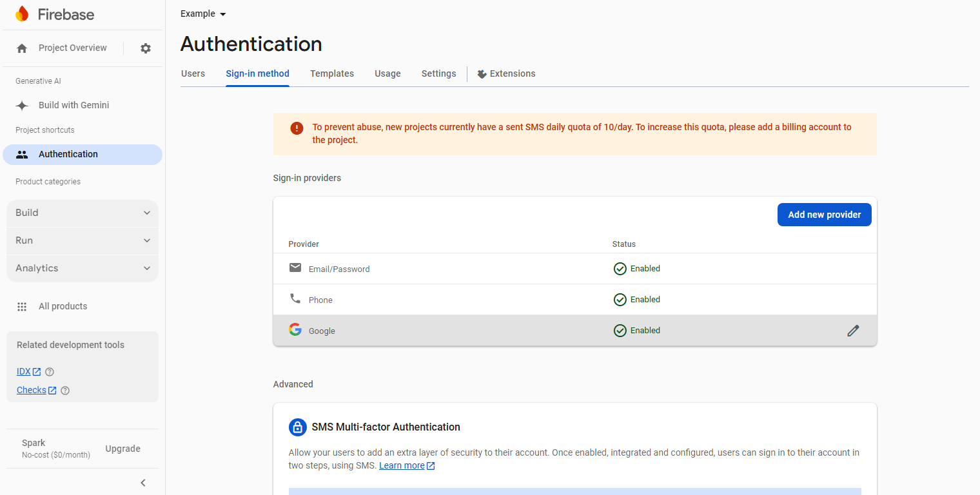Click the Project shortcuts section label

point(45,130)
